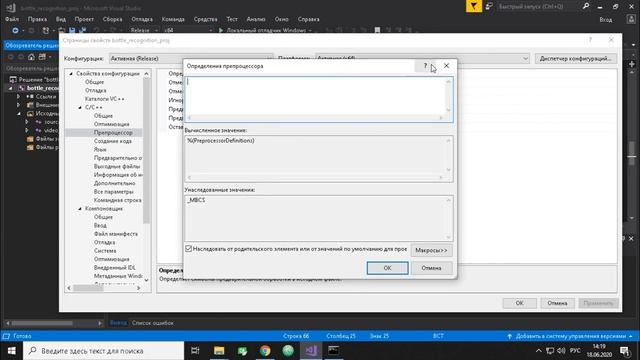Select Командная строка in the property tree
Viewport: 640px width, 360px height.
(x=118, y=200)
